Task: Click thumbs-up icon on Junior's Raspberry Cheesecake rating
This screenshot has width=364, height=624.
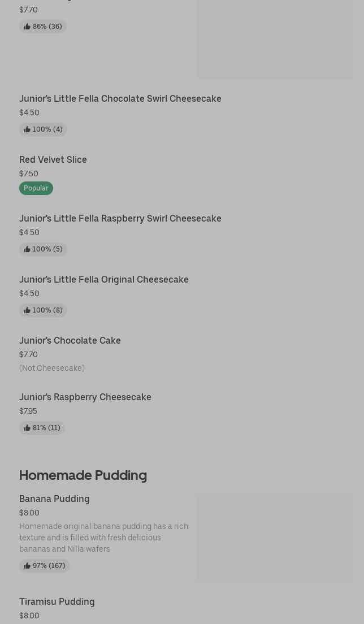Action: pyautogui.click(x=27, y=428)
